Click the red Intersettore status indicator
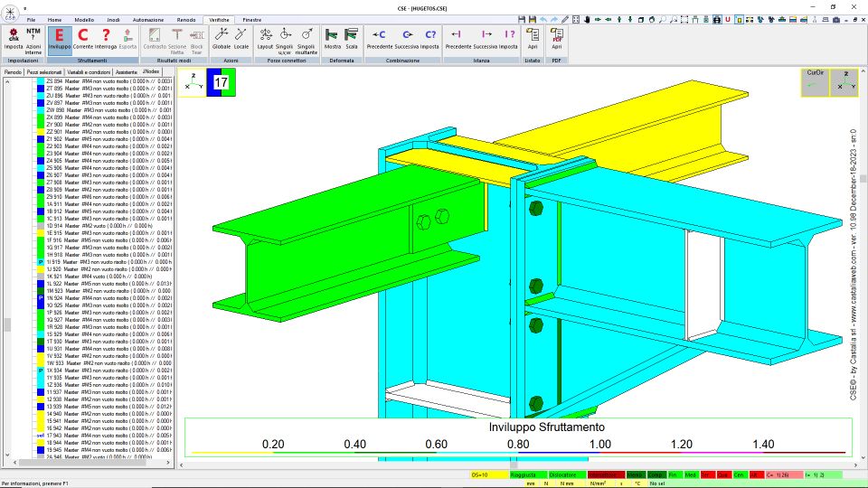This screenshot has height=488, width=868. pos(606,475)
